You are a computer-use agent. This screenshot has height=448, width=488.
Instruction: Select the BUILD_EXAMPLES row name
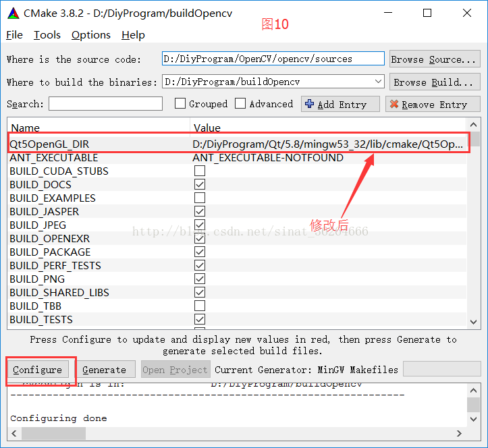tap(52, 198)
